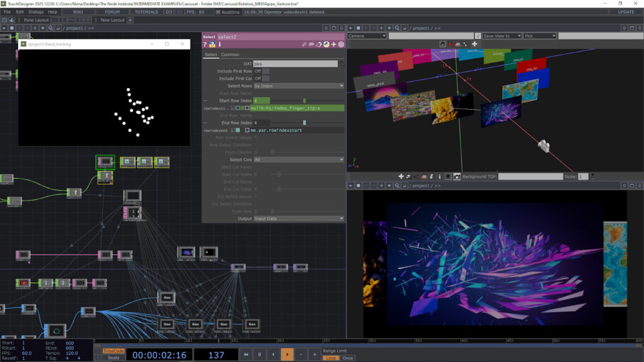Switch to the Common parameter tab
The image size is (644, 362).
click(x=230, y=55)
